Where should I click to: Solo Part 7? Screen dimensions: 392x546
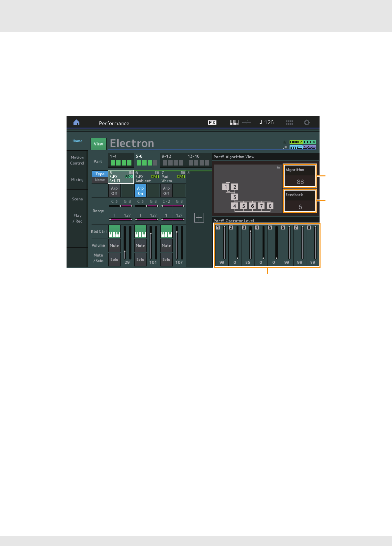(x=166, y=259)
